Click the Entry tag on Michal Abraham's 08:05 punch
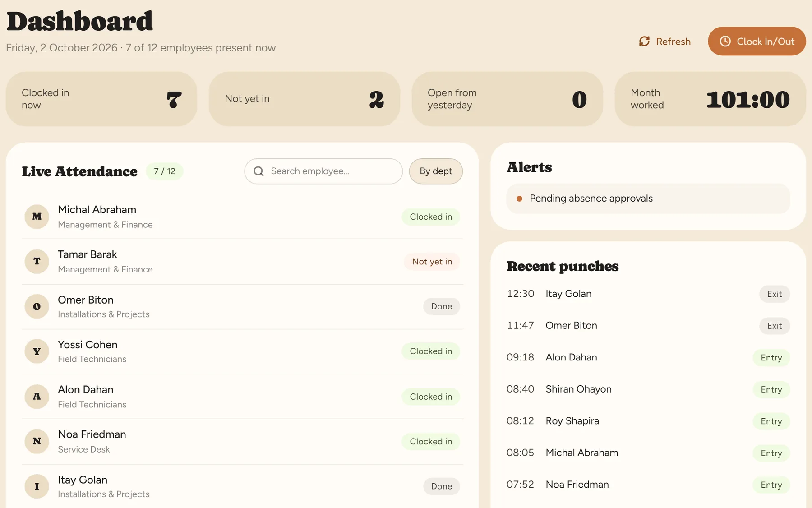This screenshot has height=508, width=812. pos(771,453)
